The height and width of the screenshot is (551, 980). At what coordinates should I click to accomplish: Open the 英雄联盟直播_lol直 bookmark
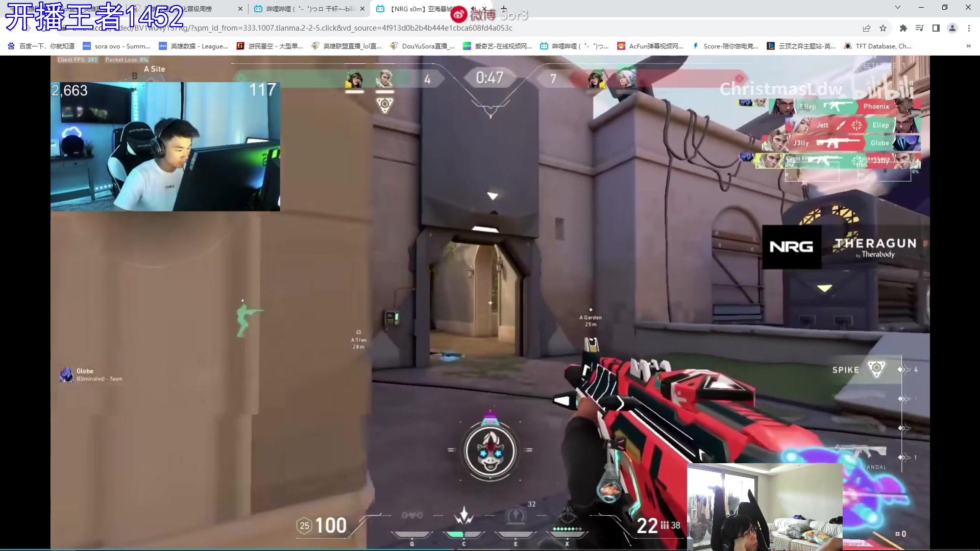346,46
